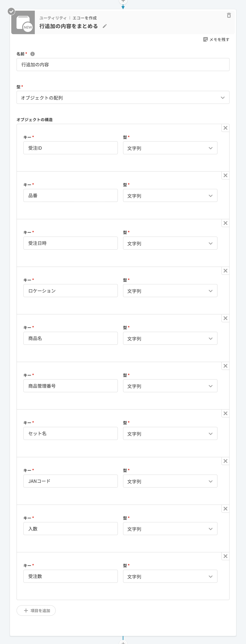246x644 pixels.
Task: Click the メモを残す note icon
Action: 205,39
